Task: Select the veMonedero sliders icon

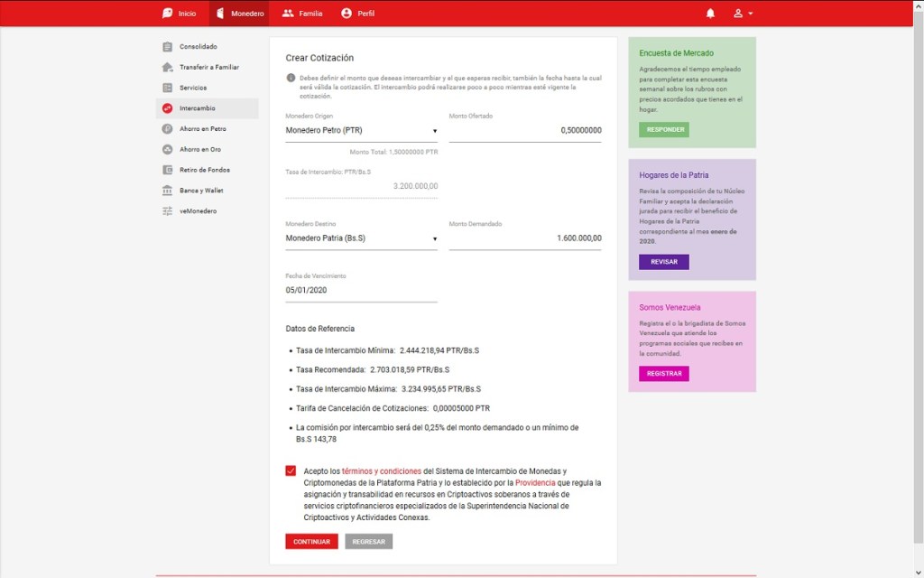Action: pyautogui.click(x=167, y=211)
